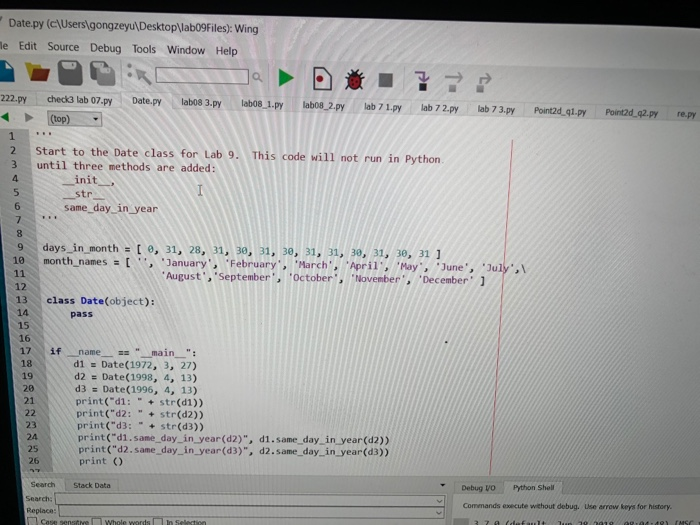Click 'd1 = Date(1972, 3, 27)' line
Viewport: 700px width, 525px height.
tap(135, 365)
